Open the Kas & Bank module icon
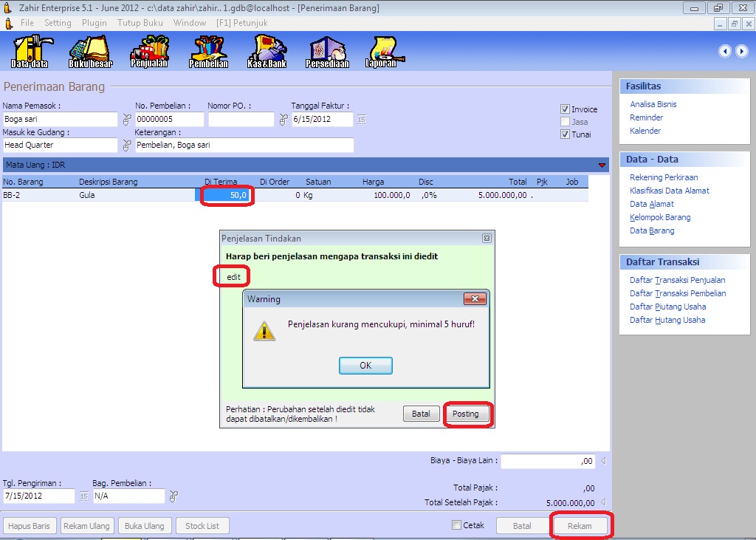This screenshot has height=540, width=756. [267, 52]
